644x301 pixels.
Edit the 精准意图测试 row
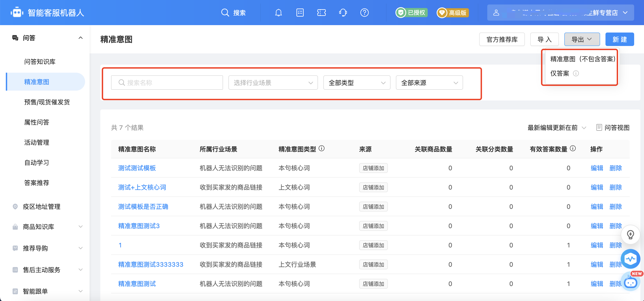597,284
